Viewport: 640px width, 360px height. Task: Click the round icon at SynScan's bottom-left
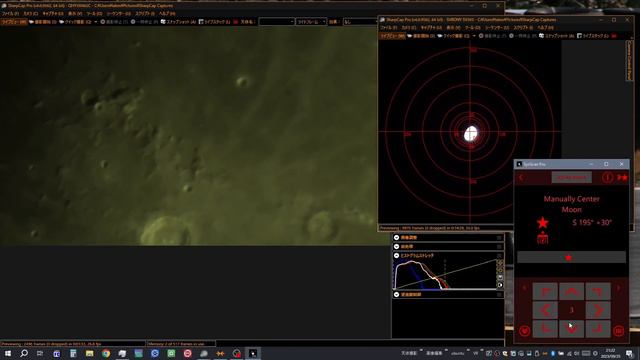pos(524,331)
